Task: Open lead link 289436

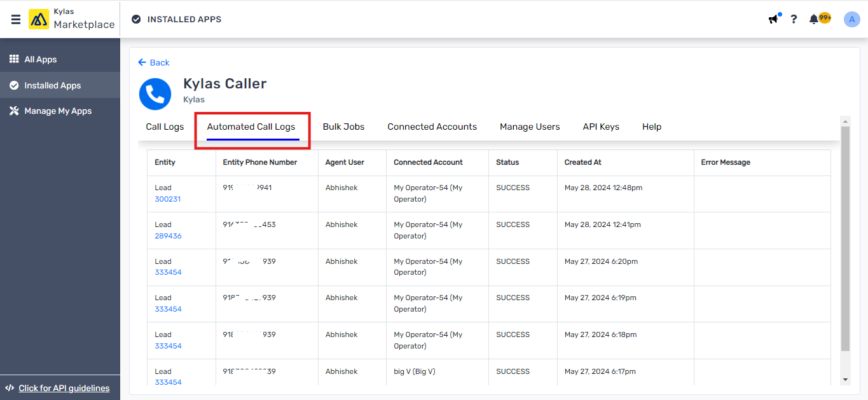Action: point(168,236)
